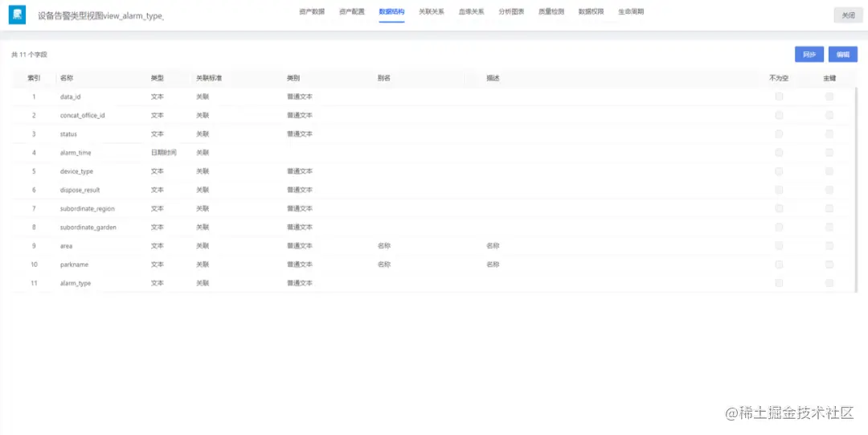The width and height of the screenshot is (868, 435).
Task: Click the 别名 column header
Action: click(384, 78)
